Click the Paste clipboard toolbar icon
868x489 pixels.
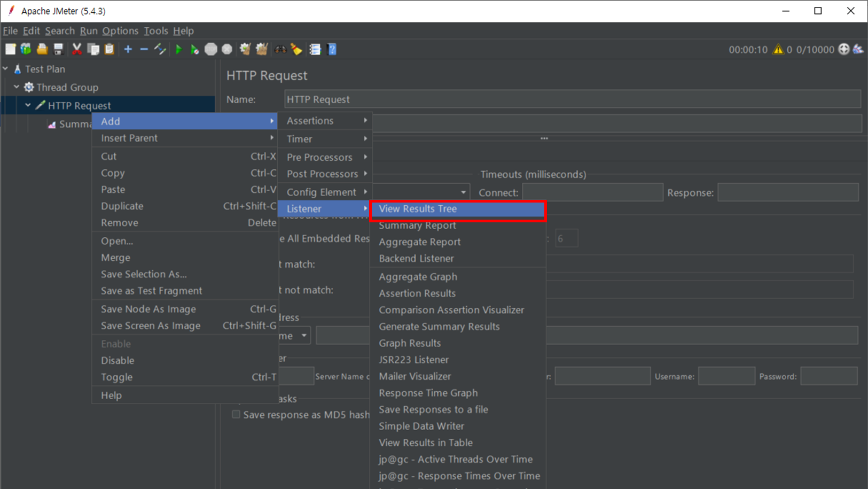[110, 49]
